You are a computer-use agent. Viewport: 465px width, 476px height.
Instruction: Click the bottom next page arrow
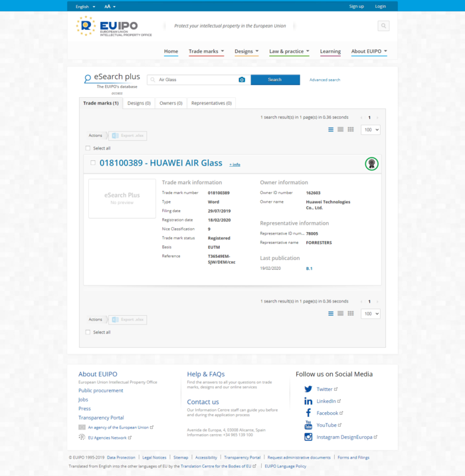point(377,301)
